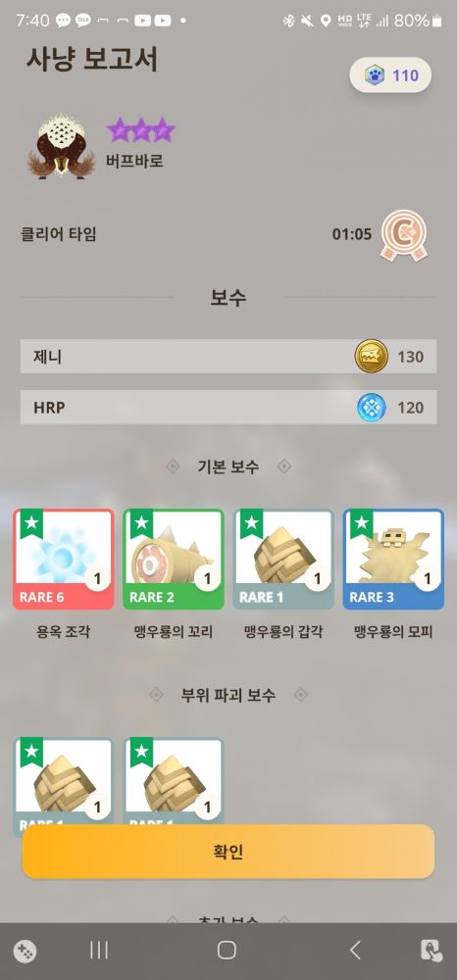Tap the touch-lock icon in navigation bar
This screenshot has width=457, height=980.
432,951
